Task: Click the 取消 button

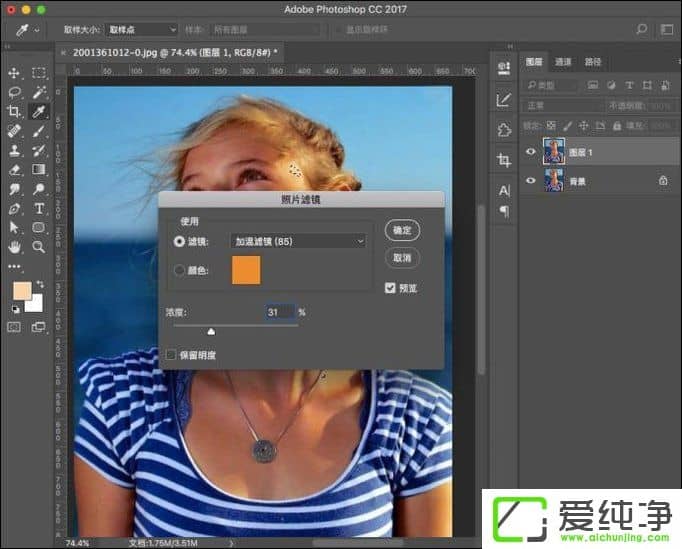Action: pyautogui.click(x=402, y=257)
